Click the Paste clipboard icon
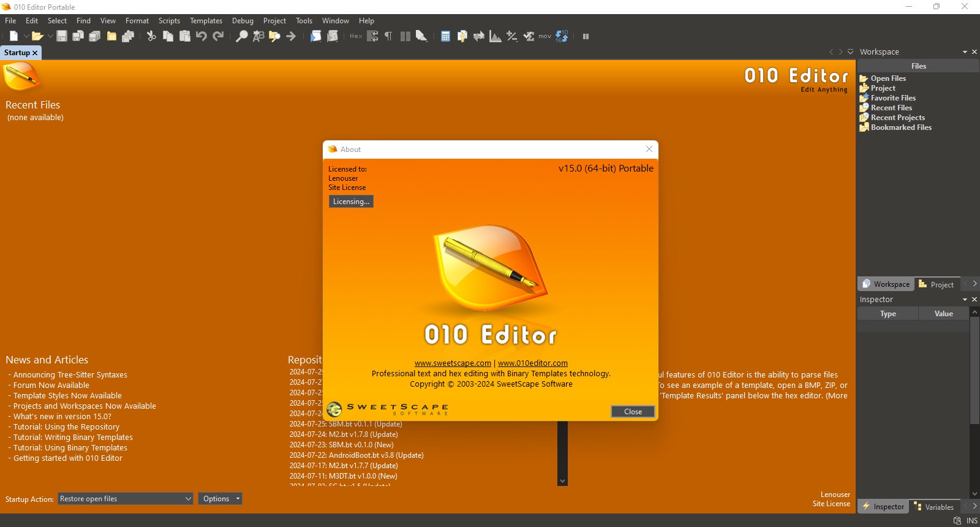The height and width of the screenshot is (527, 980). coord(184,36)
